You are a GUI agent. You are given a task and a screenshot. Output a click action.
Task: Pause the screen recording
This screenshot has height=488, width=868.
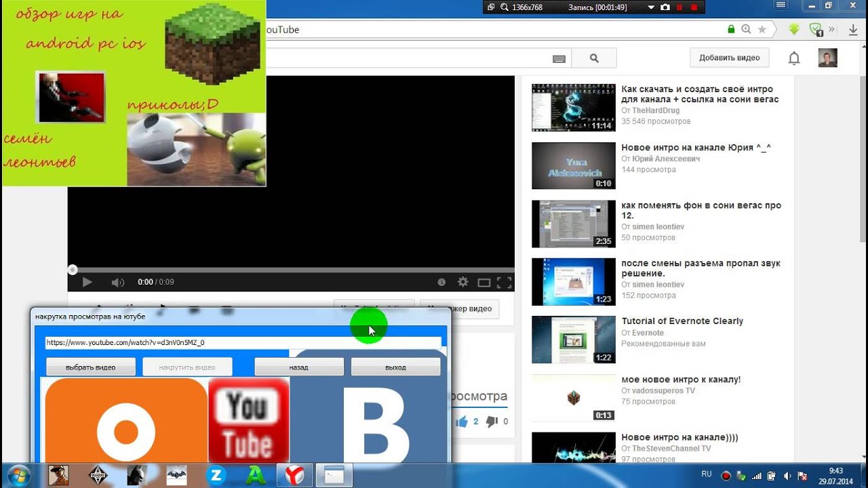coord(679,7)
